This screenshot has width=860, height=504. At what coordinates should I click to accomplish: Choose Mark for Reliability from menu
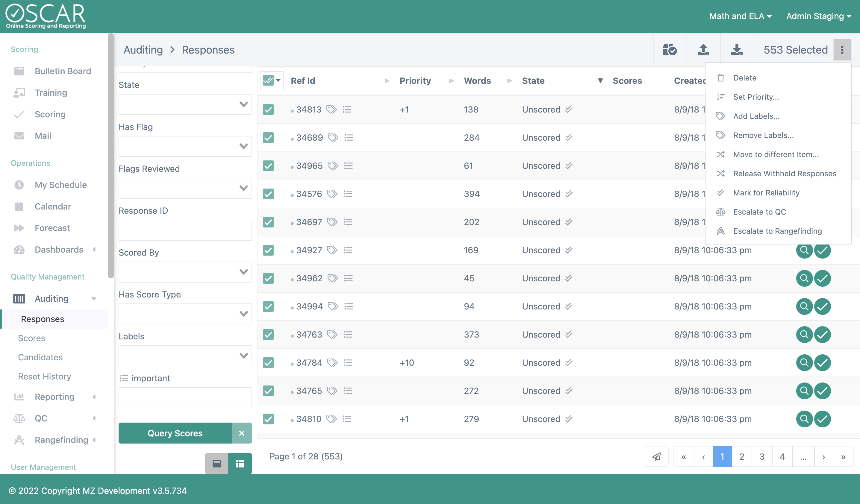[766, 193]
